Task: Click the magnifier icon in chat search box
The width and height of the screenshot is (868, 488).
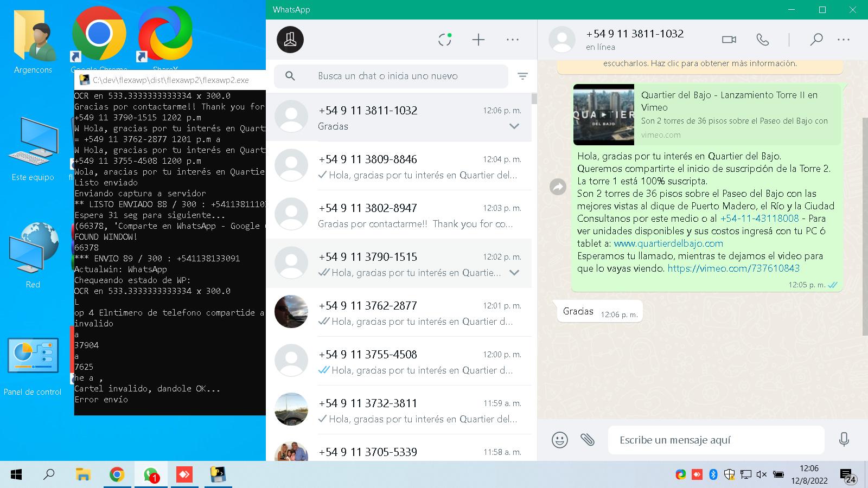Action: [290, 76]
